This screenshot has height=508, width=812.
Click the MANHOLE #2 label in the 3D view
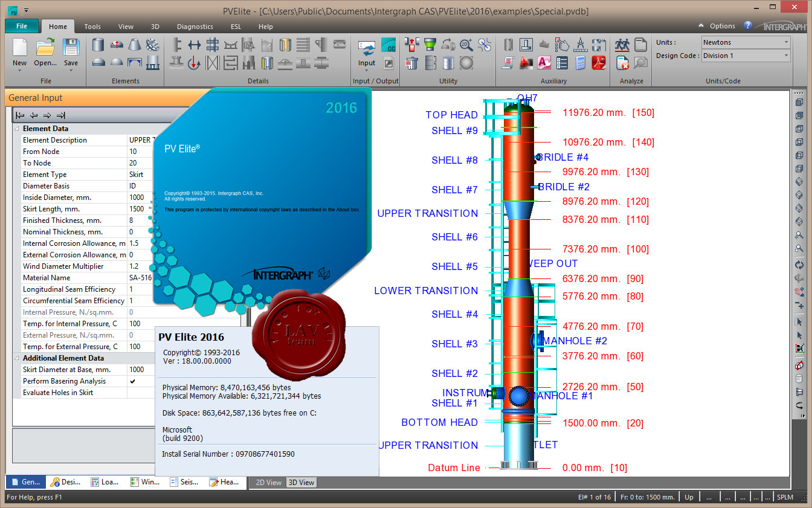575,341
